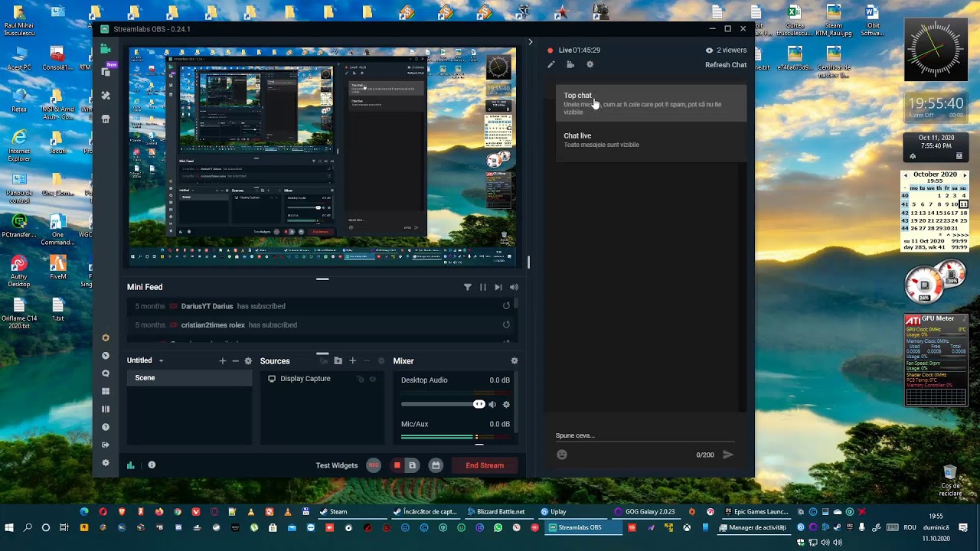
Task: Click the 2 viewers eye indicator
Action: [726, 50]
